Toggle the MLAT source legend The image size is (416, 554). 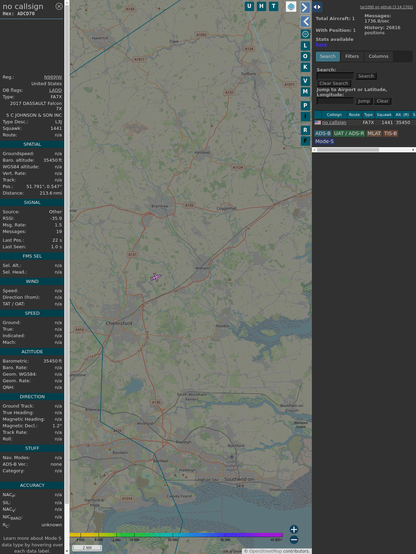tap(374, 133)
